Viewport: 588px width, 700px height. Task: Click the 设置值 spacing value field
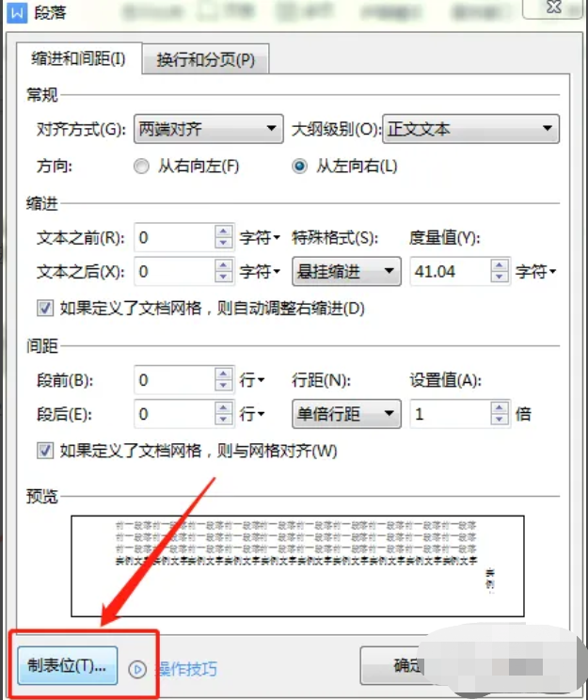pos(448,414)
